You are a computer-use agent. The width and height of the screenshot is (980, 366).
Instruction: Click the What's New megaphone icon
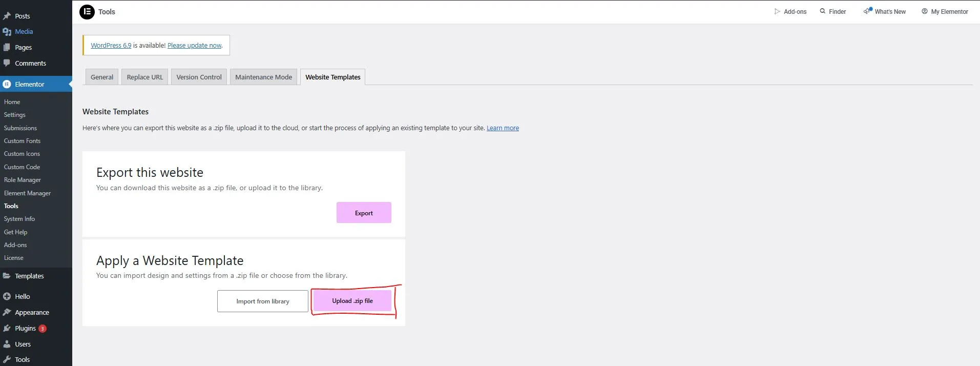(x=867, y=11)
